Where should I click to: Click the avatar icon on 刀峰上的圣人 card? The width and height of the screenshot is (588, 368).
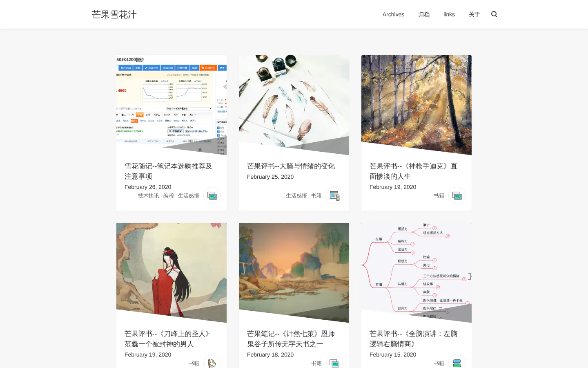point(212,361)
